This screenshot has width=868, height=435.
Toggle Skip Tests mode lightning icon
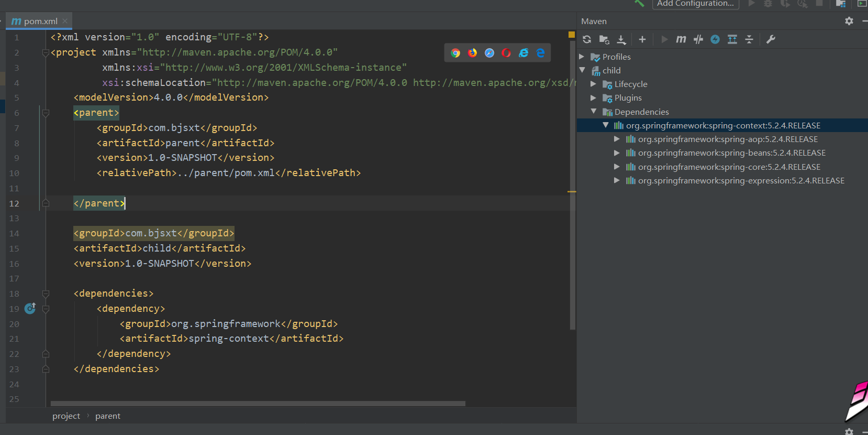(715, 39)
